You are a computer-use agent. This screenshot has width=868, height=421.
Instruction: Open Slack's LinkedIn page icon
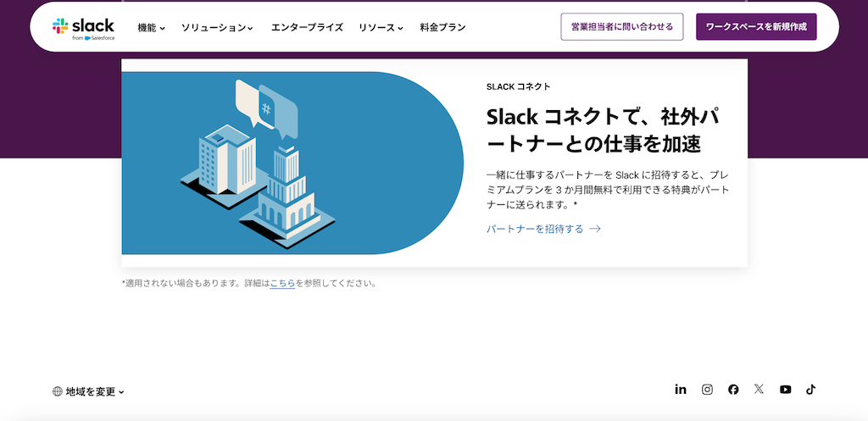coord(681,390)
